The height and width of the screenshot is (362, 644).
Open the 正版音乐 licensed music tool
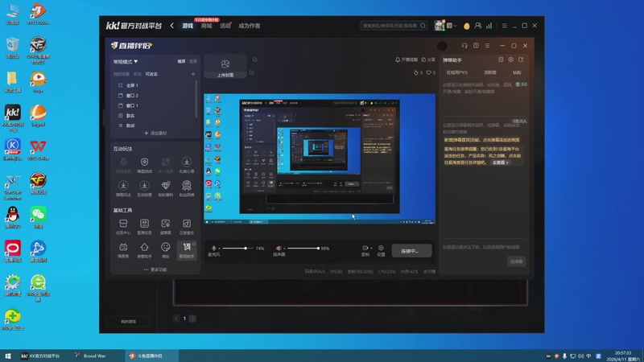click(187, 227)
